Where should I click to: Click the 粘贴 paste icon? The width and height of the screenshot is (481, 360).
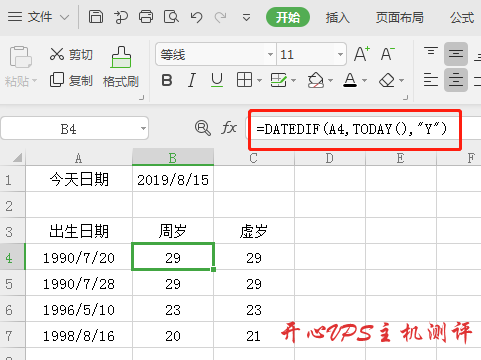pos(21,57)
